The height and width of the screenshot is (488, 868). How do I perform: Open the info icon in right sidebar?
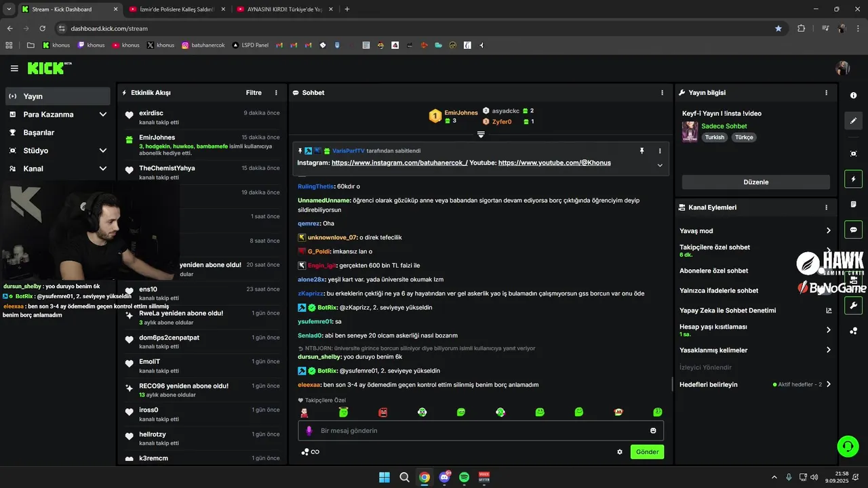(x=854, y=96)
